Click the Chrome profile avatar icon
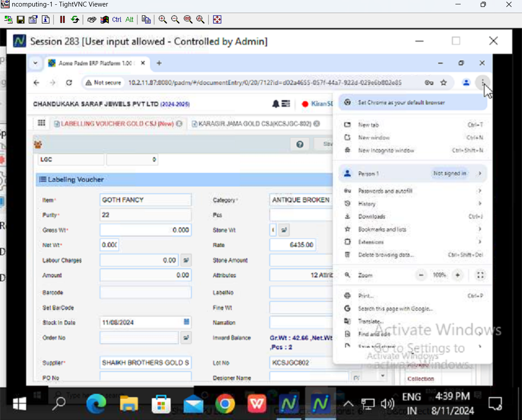Viewport: 522px width, 420px height. [x=466, y=83]
